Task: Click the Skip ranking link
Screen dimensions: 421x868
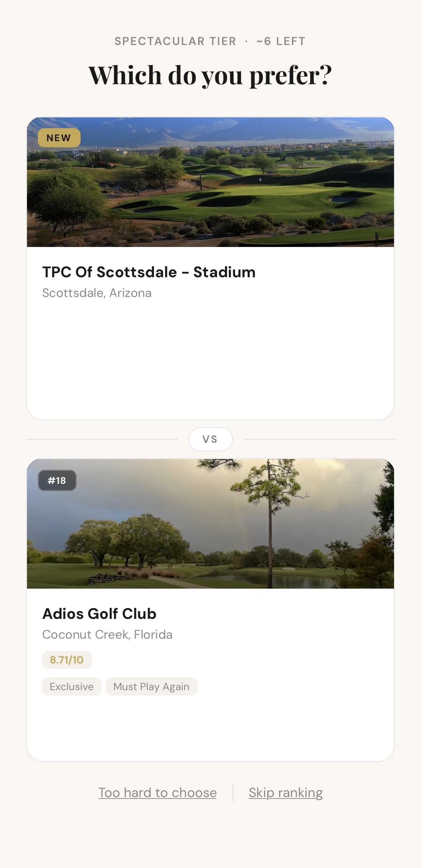Action: pos(286,792)
